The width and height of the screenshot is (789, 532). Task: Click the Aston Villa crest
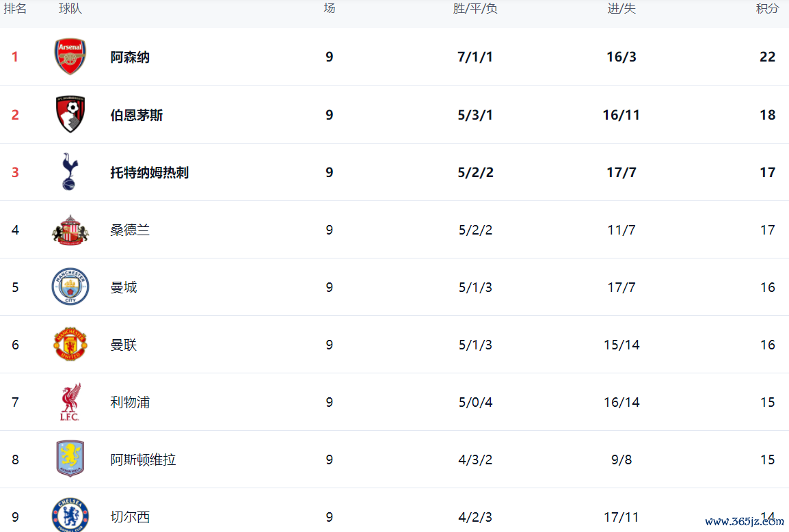[x=70, y=459]
